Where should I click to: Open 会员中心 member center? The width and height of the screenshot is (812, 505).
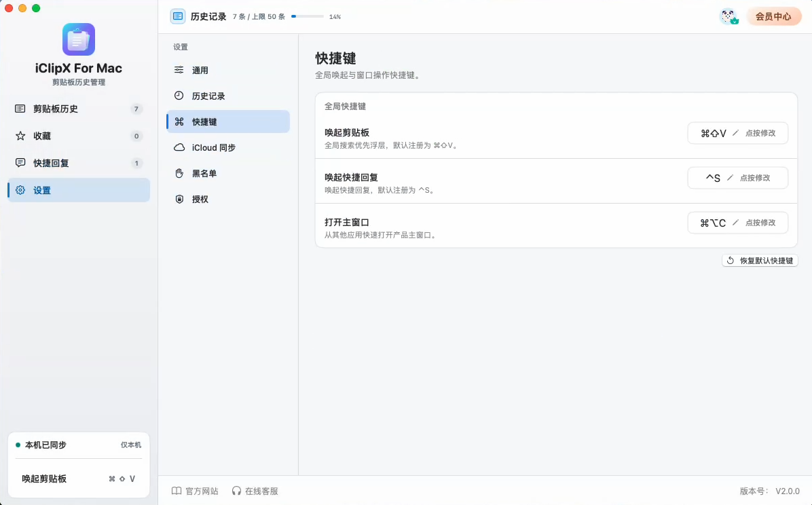(774, 16)
